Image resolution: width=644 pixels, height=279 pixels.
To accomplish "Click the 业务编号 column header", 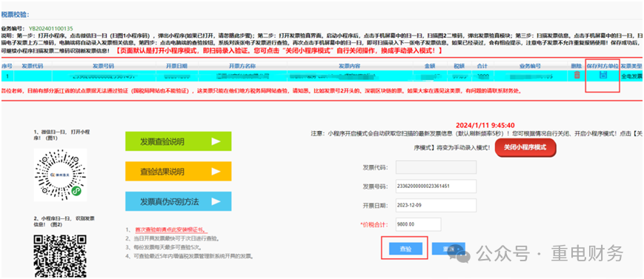I will pyautogui.click(x=530, y=66).
